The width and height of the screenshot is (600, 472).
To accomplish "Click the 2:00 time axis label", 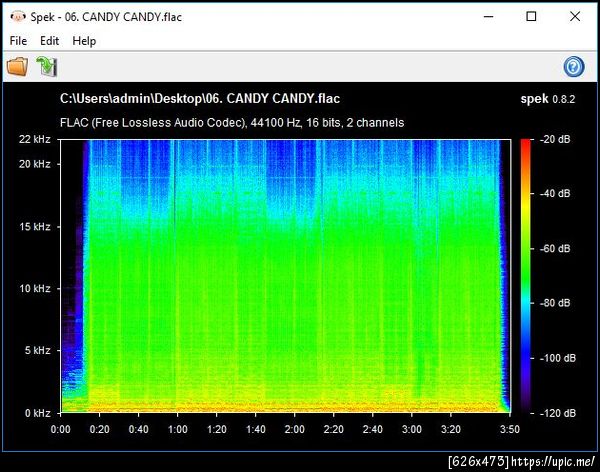I will point(295,429).
